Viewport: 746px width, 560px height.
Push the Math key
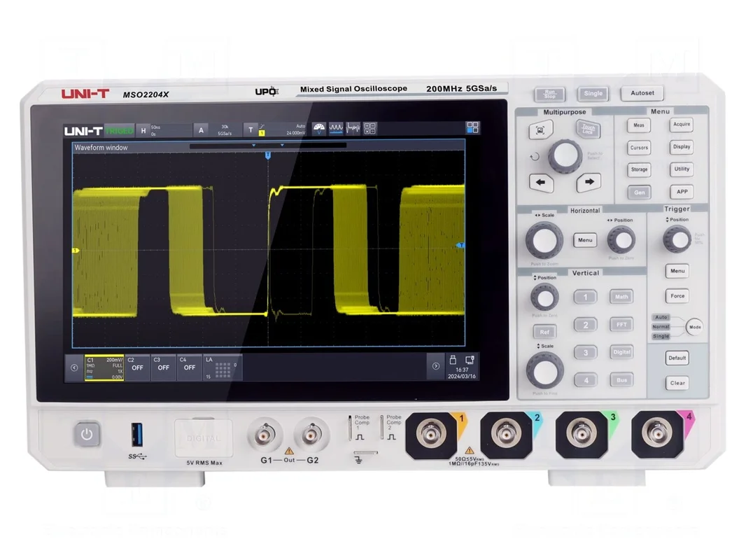(621, 297)
